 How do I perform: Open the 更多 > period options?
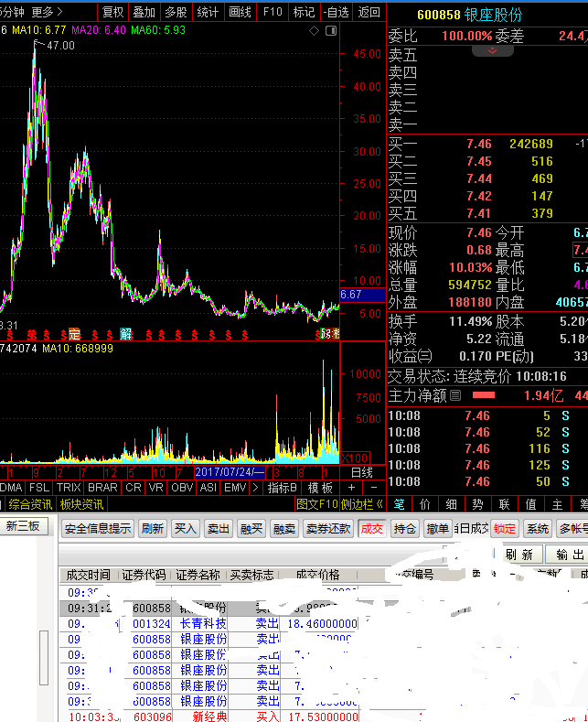click(x=47, y=12)
